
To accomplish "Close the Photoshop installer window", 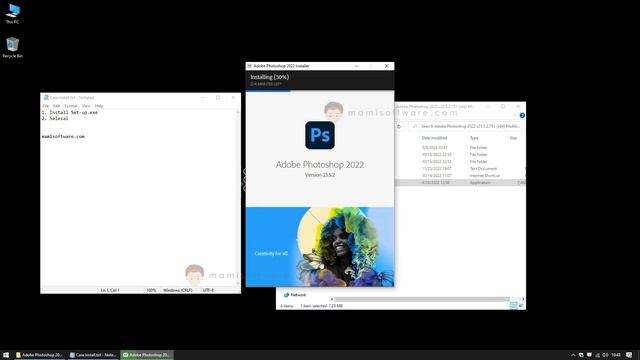I will point(387,66).
